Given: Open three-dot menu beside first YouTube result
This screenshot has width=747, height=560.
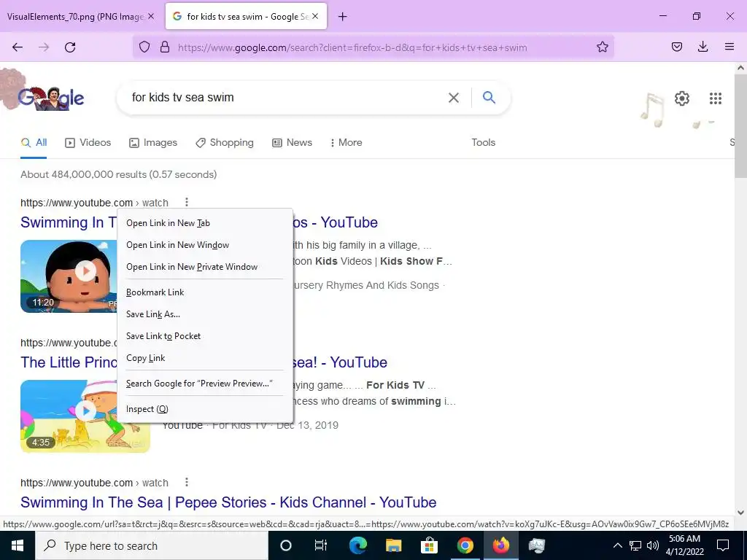Looking at the screenshot, I should (187, 202).
